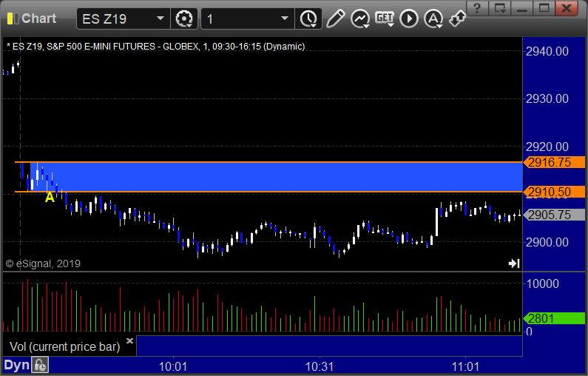Viewport: 588px width, 376px height.
Task: Click the 10:01 time axis label
Action: (173, 366)
